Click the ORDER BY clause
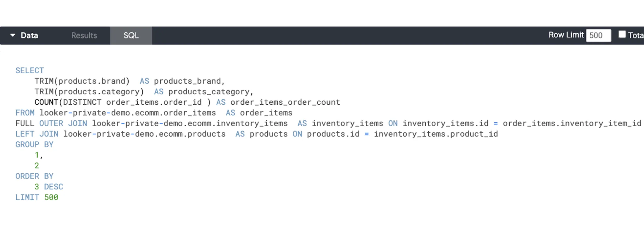Viewport: 644px width, 235px height. pyautogui.click(x=34, y=176)
